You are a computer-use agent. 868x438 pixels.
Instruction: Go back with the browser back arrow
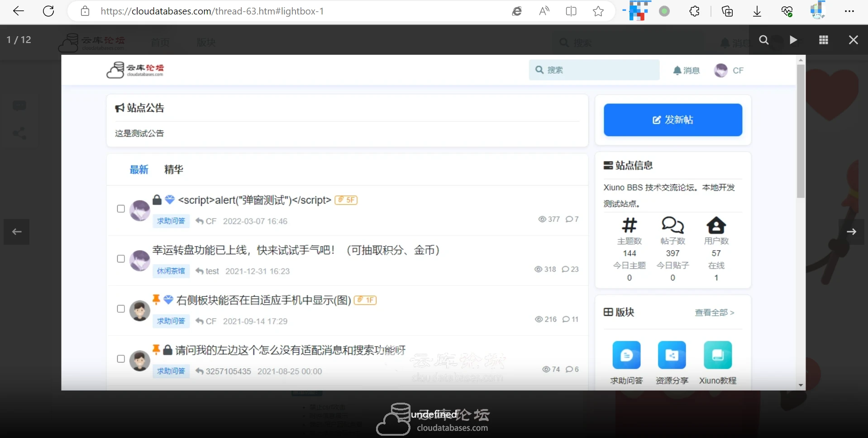click(18, 11)
